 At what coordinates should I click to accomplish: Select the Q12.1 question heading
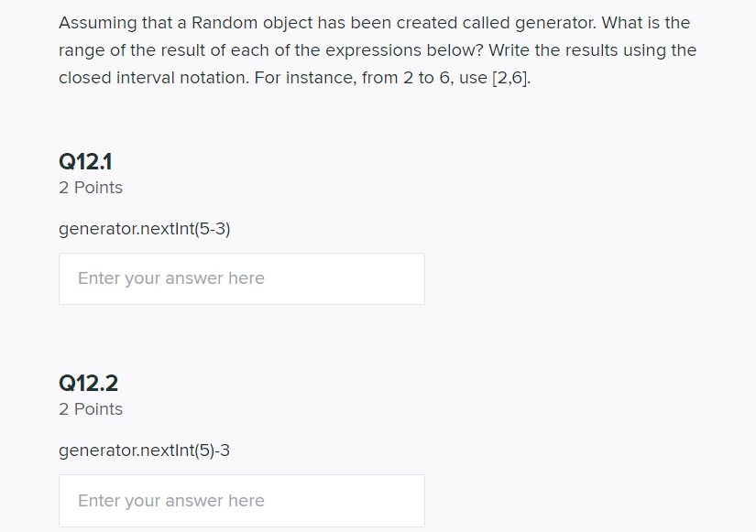[x=84, y=161]
